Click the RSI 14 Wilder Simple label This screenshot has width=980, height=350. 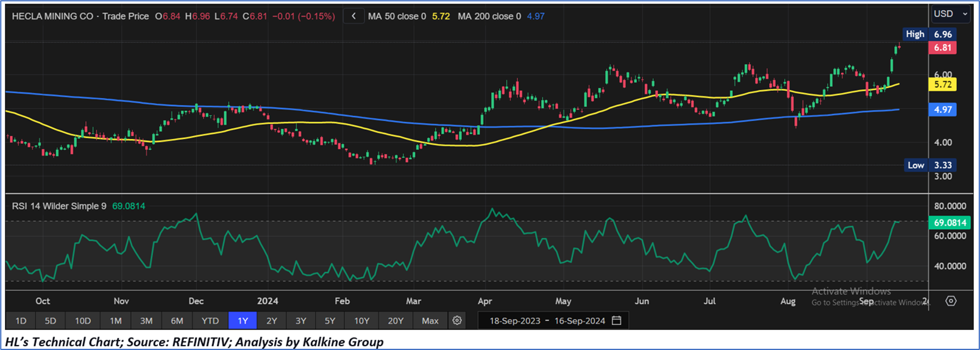tap(59, 206)
